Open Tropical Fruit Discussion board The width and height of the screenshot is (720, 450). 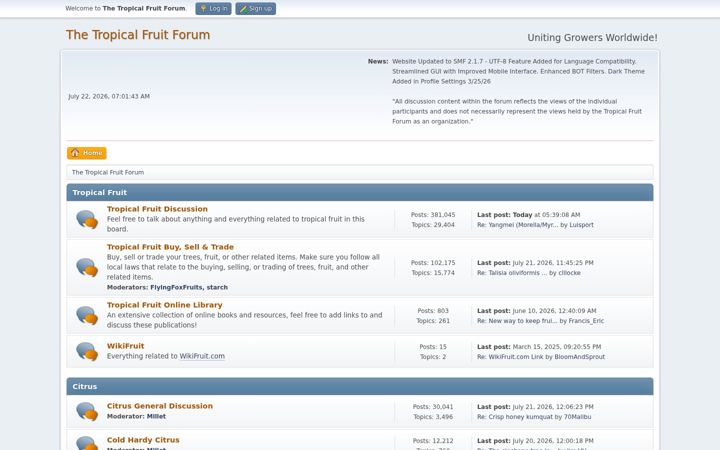coord(157,209)
